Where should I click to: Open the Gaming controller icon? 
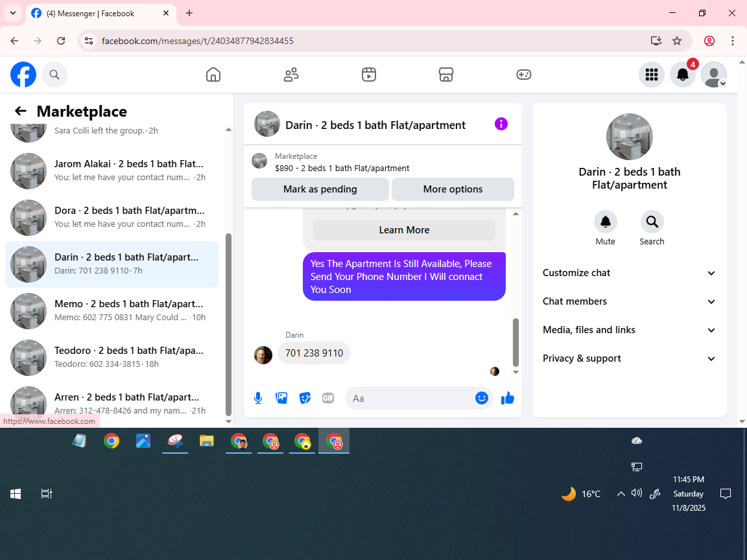coord(523,75)
